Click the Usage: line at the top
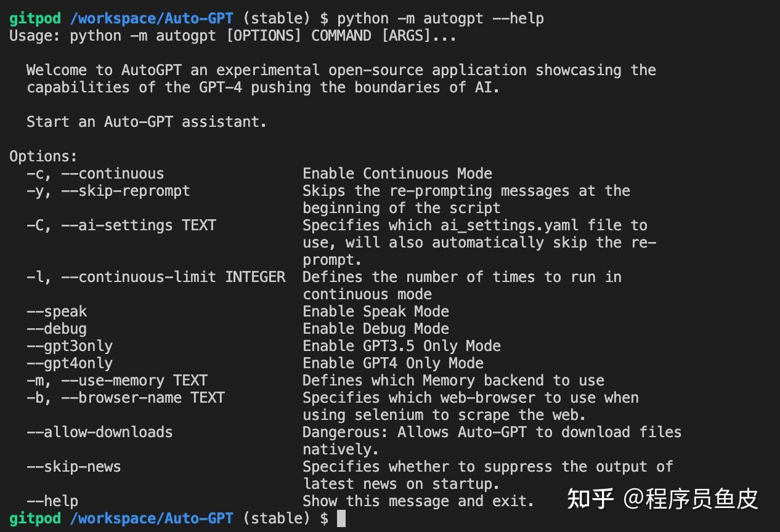The width and height of the screenshot is (780, 532). click(x=233, y=36)
